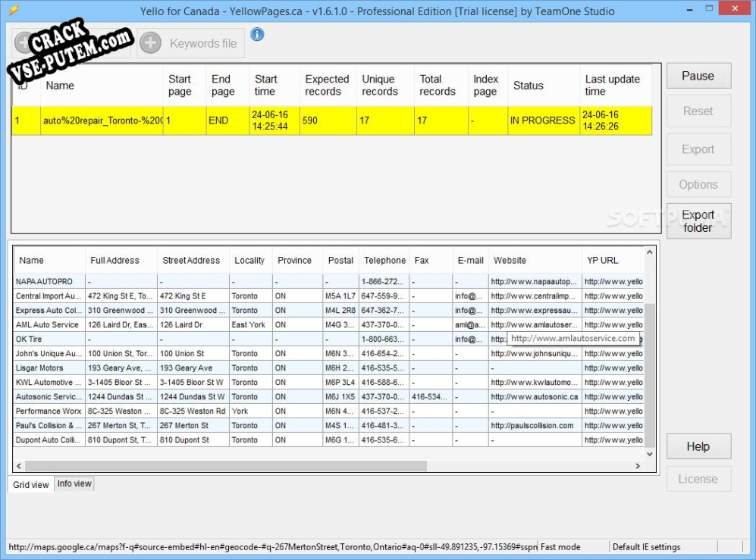
Task: Click the Start time column header
Action: 274,86
